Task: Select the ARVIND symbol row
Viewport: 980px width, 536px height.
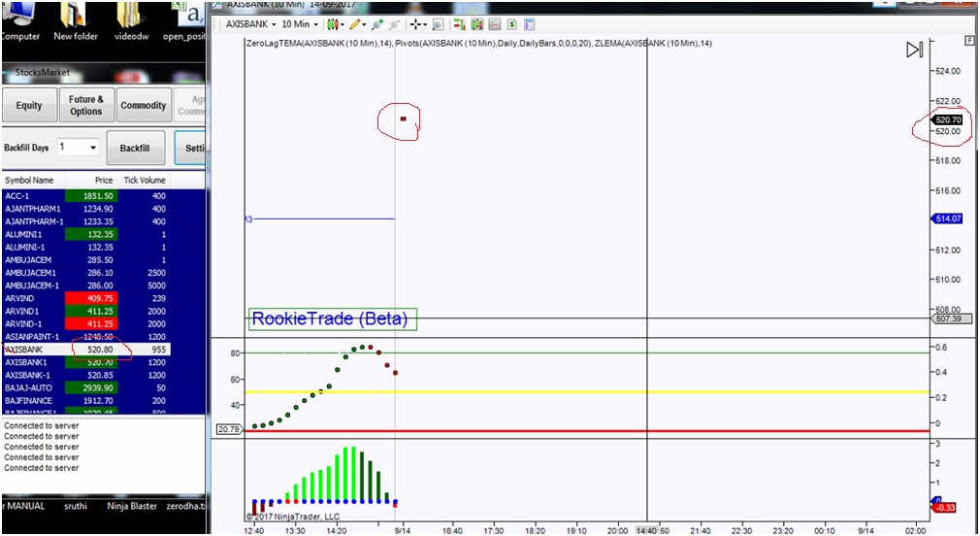Action: tap(85, 298)
